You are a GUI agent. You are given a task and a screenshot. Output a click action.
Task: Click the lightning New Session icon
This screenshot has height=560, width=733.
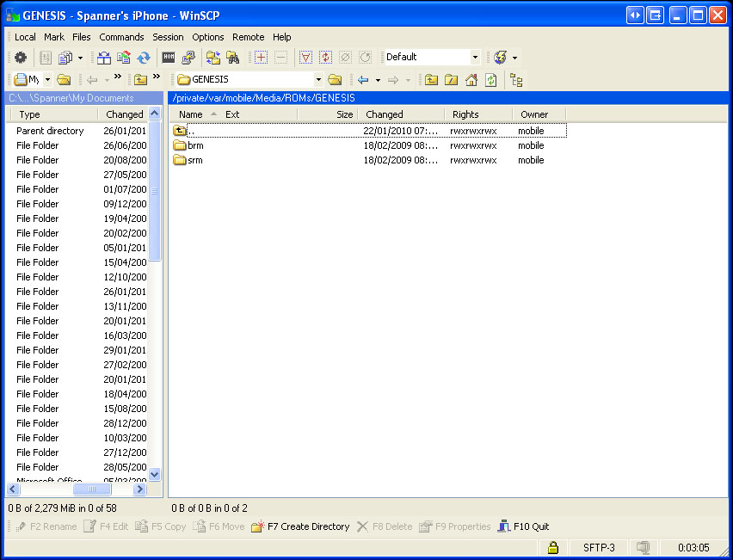pos(500,58)
